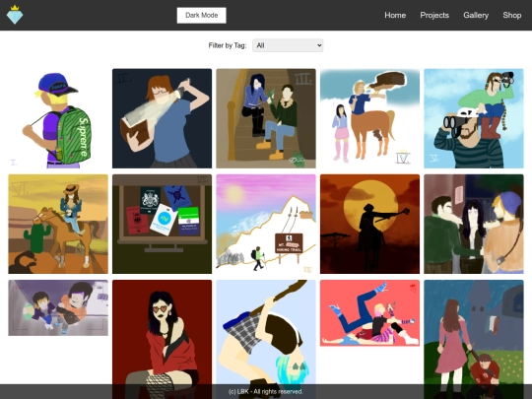The width and height of the screenshot is (532, 399).
Task: Open the Home navigation link
Action: (395, 15)
